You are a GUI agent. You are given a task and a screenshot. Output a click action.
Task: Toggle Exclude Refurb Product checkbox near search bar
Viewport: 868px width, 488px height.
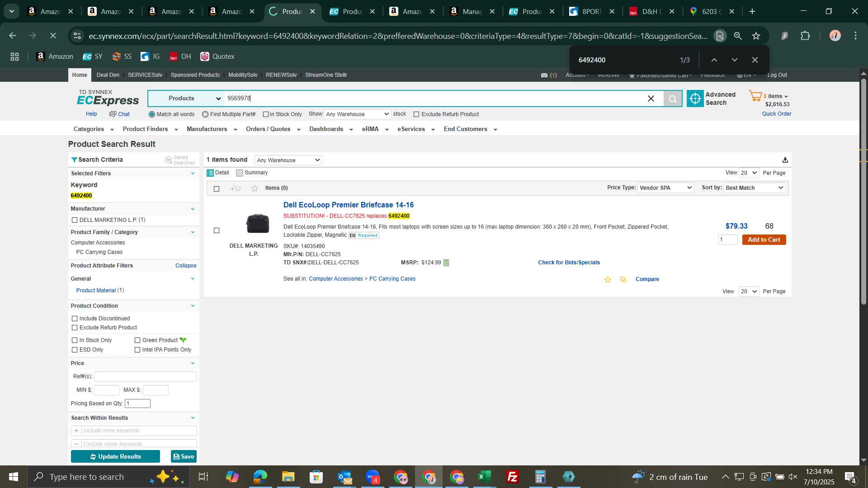click(x=416, y=114)
